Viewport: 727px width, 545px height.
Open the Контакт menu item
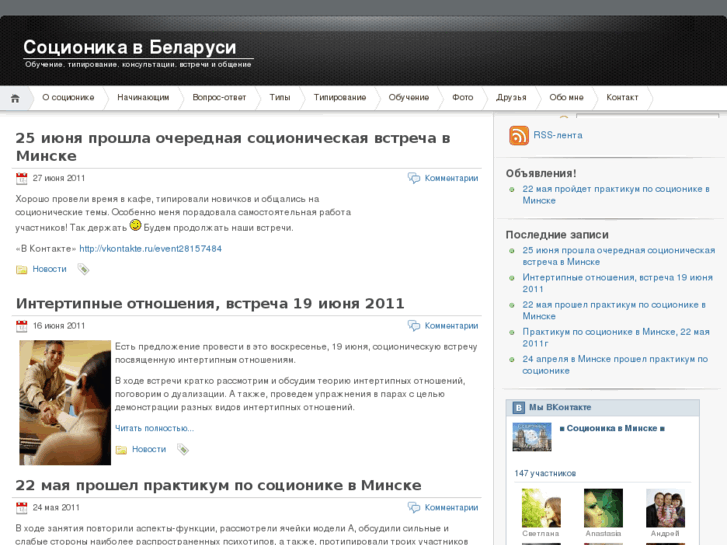622,97
